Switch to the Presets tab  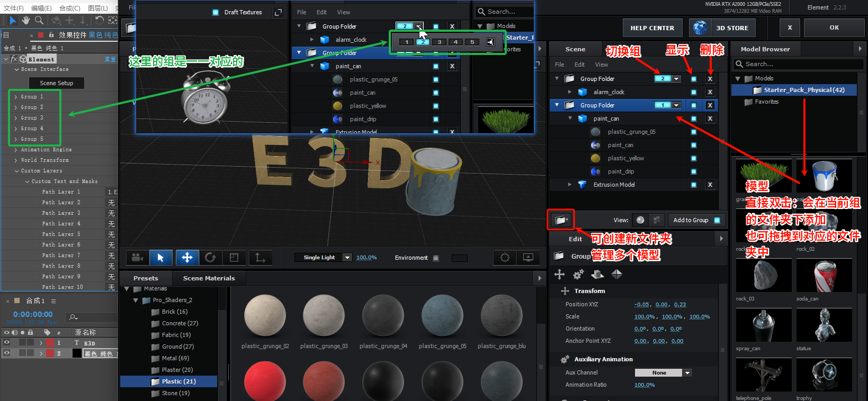(146, 278)
